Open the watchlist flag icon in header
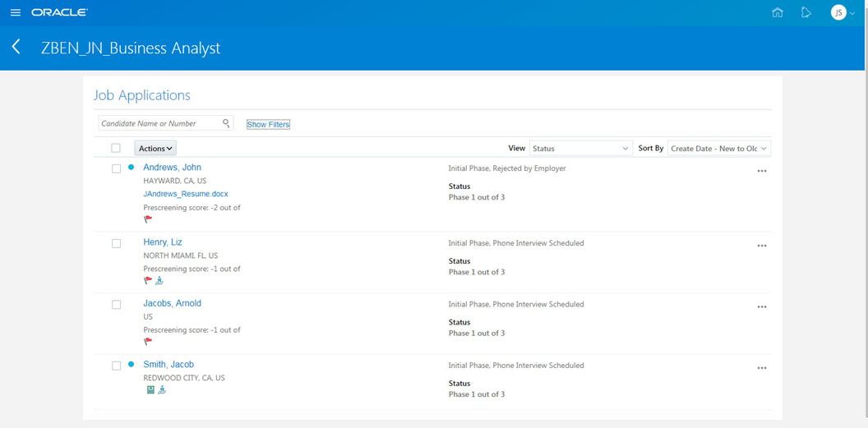 pyautogui.click(x=806, y=12)
